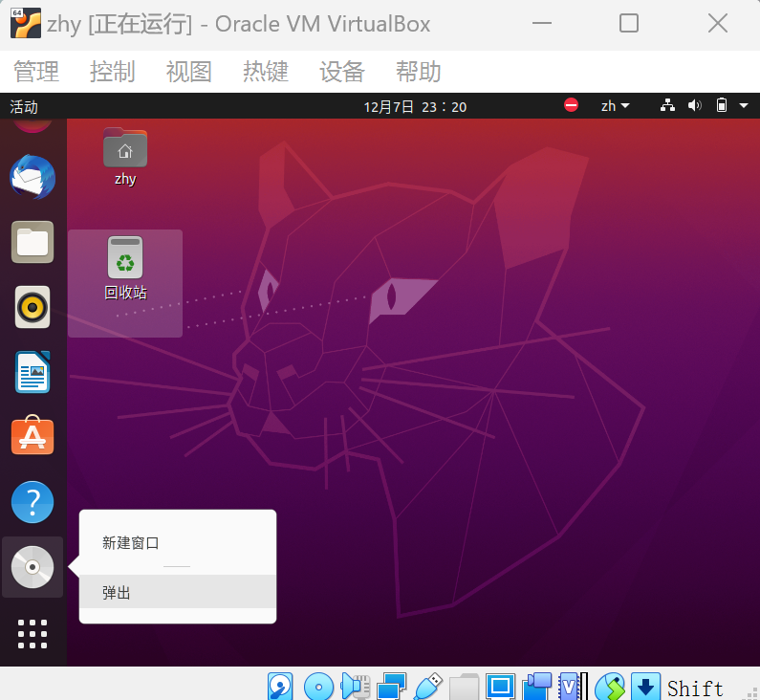Click the shared folders status indicator
Viewport: 760px width, 700px height.
click(x=464, y=687)
